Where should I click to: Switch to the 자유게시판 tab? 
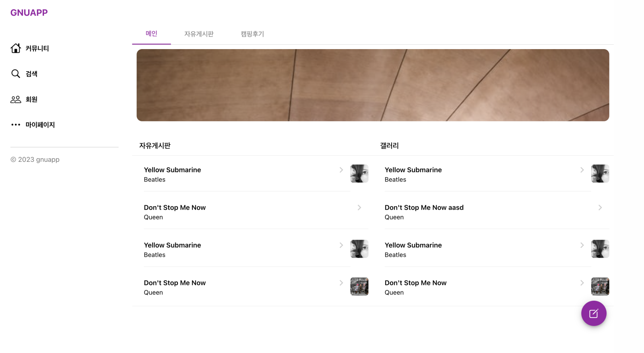coord(199,34)
